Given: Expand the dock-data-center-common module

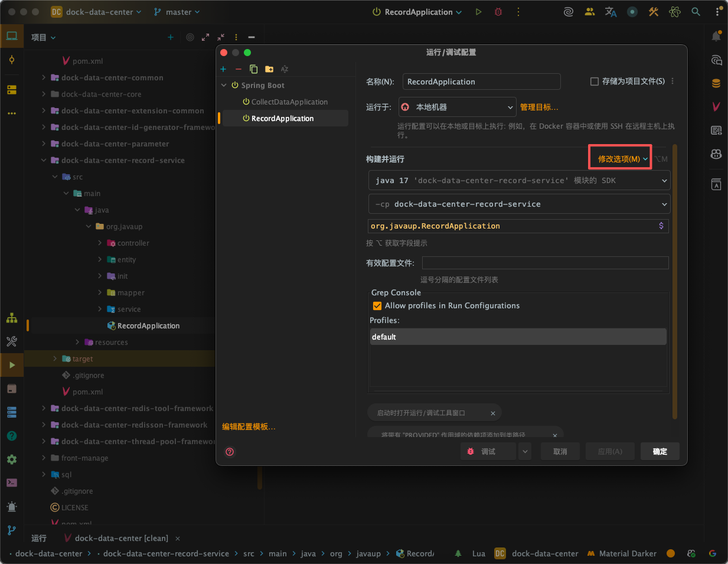Looking at the screenshot, I should pos(44,77).
